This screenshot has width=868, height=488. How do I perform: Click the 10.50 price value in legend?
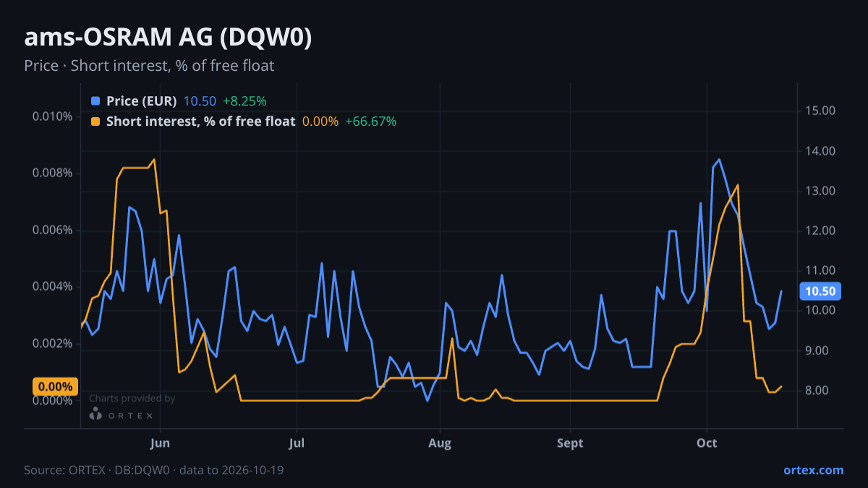(x=200, y=101)
